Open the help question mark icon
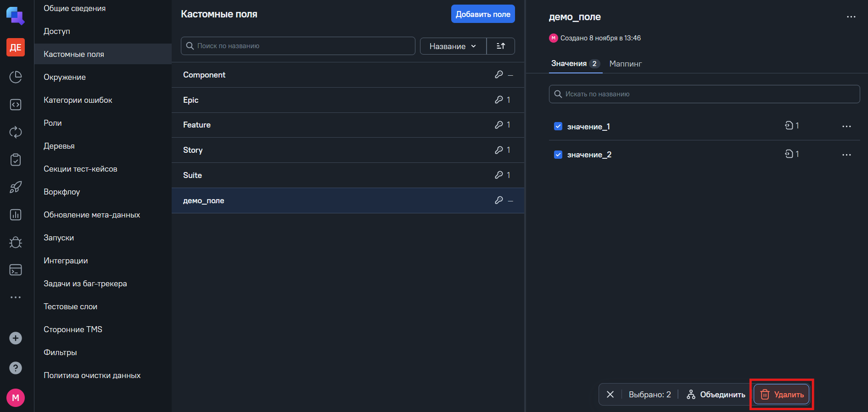868x412 pixels. 16,368
